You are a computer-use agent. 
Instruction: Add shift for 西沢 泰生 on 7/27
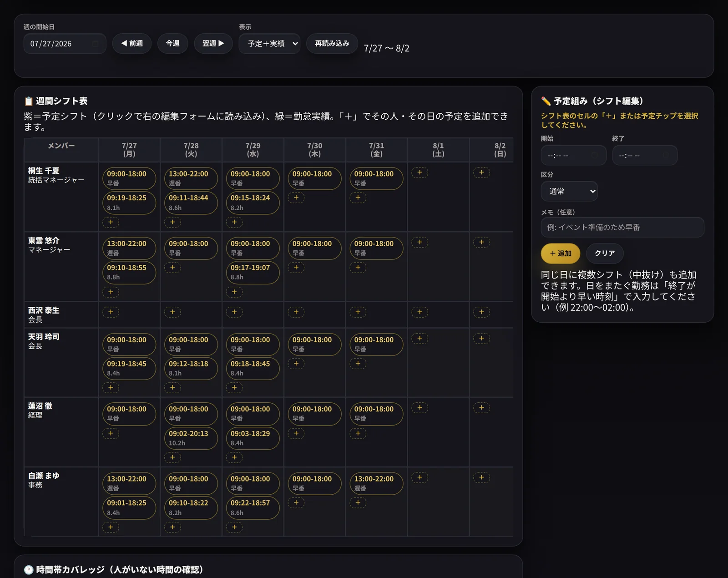[x=111, y=312]
